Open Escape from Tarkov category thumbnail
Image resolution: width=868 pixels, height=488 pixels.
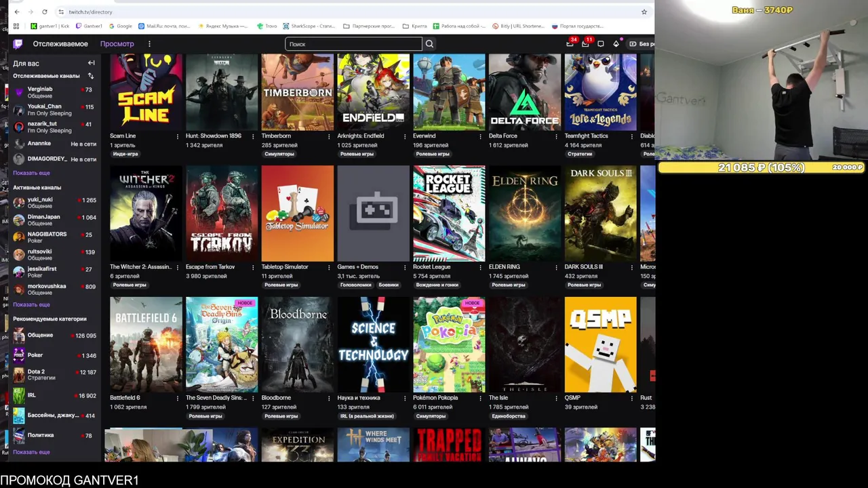click(222, 213)
